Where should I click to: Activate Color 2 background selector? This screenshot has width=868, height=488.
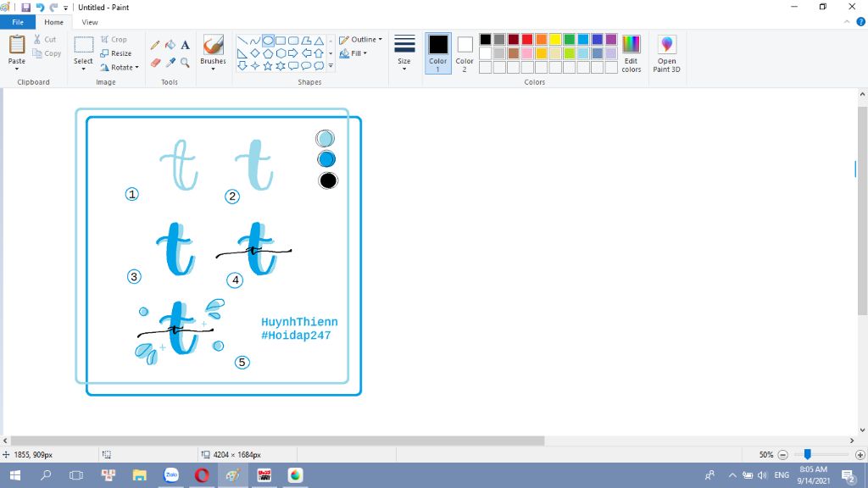click(x=465, y=53)
